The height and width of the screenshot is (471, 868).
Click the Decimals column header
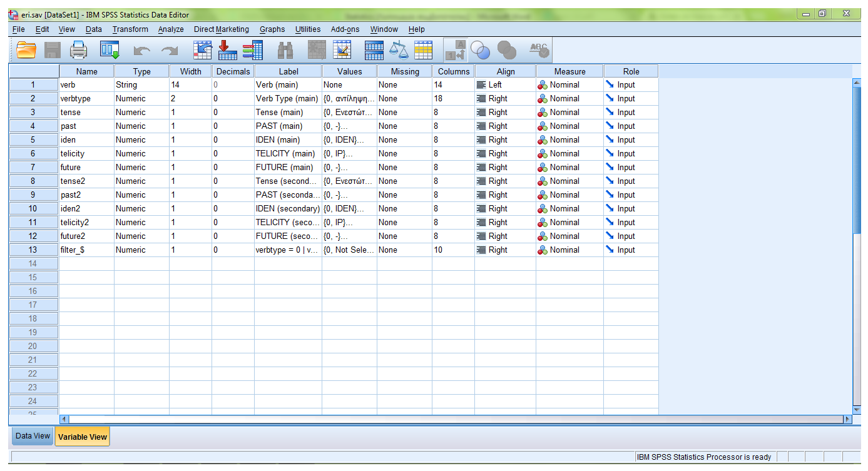pyautogui.click(x=233, y=71)
